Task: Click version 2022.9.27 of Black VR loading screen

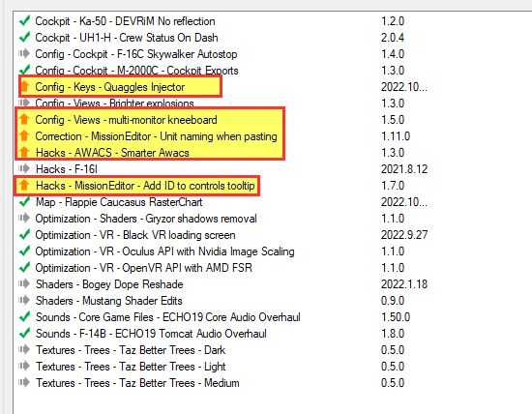Action: click(x=404, y=235)
